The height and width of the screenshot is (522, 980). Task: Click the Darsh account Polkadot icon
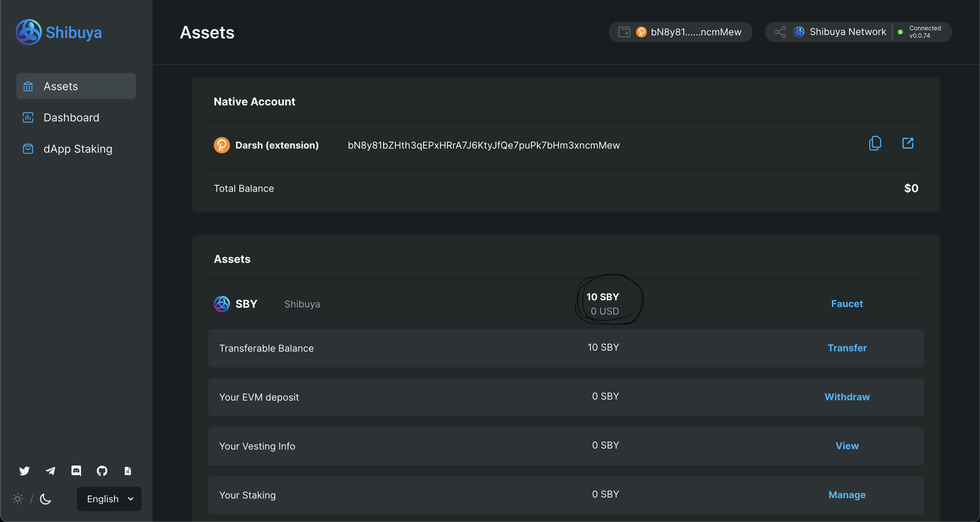point(222,145)
